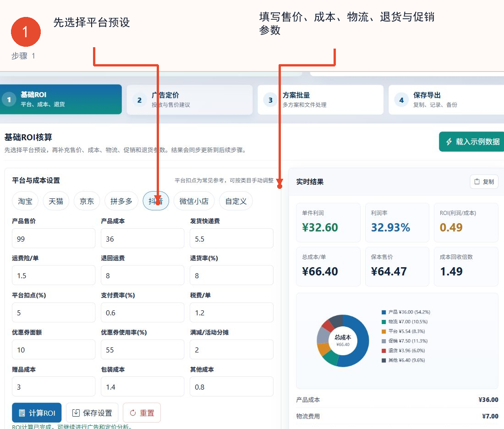The image size is (504, 429).
Task: Click the 实时结果 panel title
Action: (310, 181)
